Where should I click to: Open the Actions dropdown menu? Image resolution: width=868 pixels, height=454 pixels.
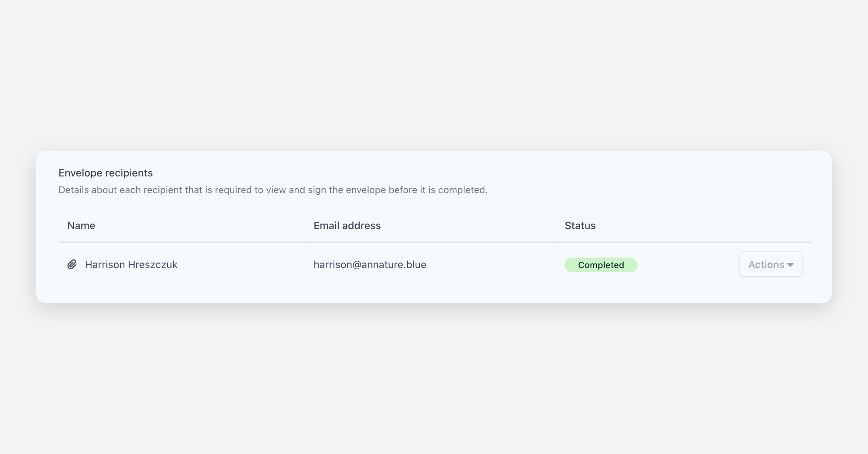pyautogui.click(x=770, y=264)
